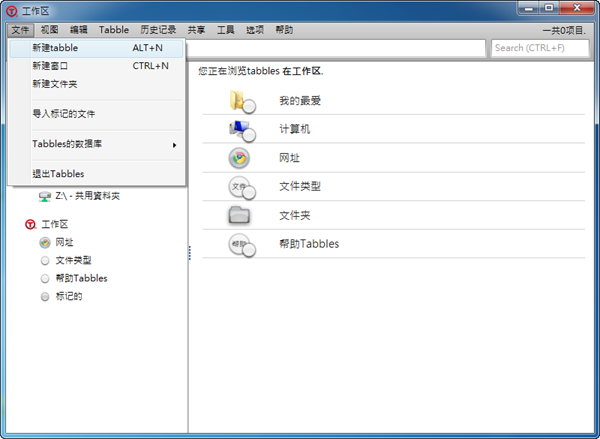Select Z:\ - 共用資料夾 drive entry
The height and width of the screenshot is (439, 600).
click(88, 196)
